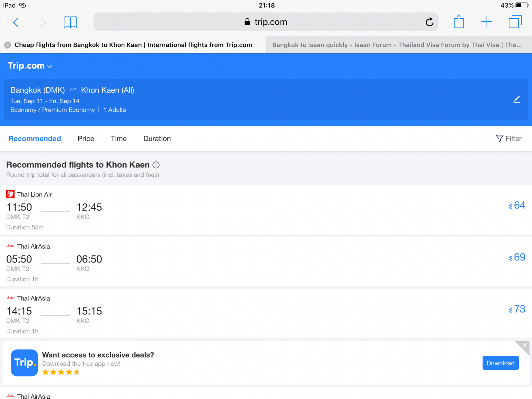
Task: Sort flights by Time
Action: tap(119, 139)
